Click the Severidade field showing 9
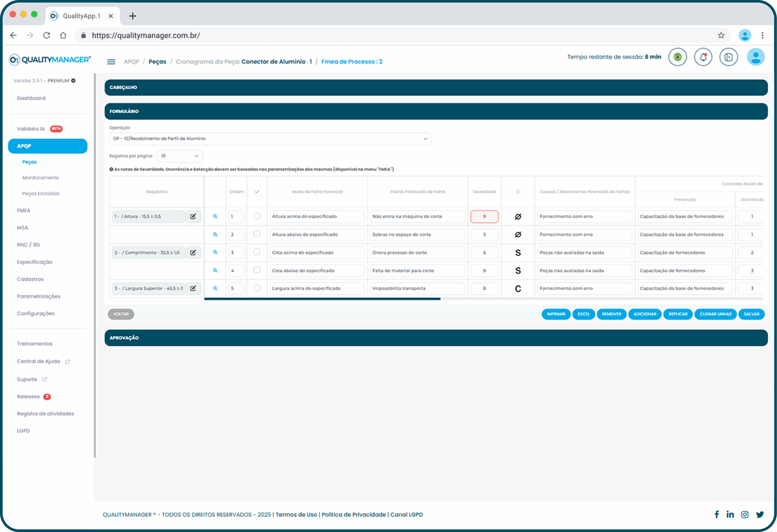The height and width of the screenshot is (532, 777). point(484,216)
